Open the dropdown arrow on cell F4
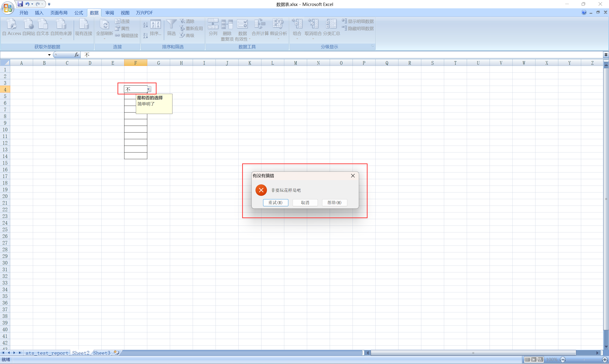The image size is (609, 364). click(149, 89)
